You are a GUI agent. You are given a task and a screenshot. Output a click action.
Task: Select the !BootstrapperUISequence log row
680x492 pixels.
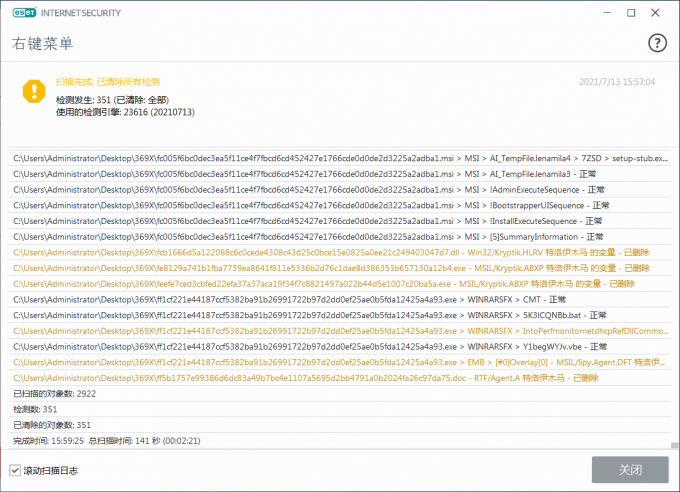340,205
